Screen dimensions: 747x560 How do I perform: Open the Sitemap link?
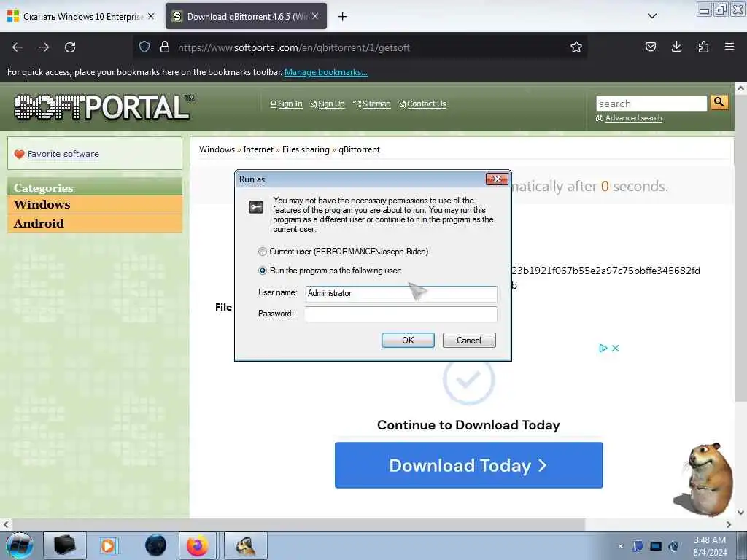click(376, 104)
